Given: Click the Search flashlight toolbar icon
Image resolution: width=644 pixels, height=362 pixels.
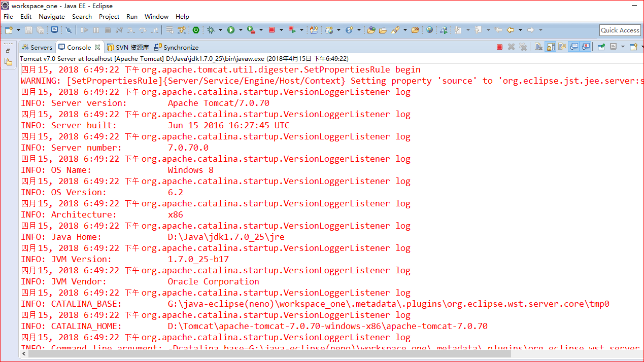Looking at the screenshot, I should [395, 30].
